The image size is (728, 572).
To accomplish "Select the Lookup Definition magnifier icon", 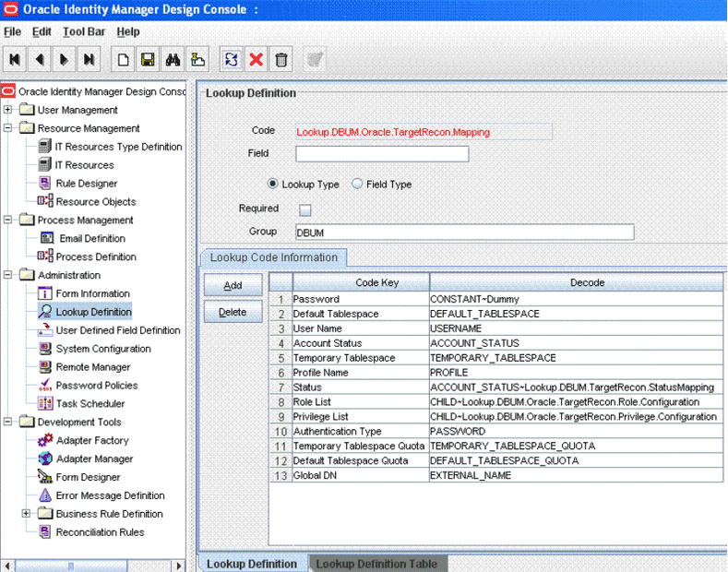I will point(45,312).
